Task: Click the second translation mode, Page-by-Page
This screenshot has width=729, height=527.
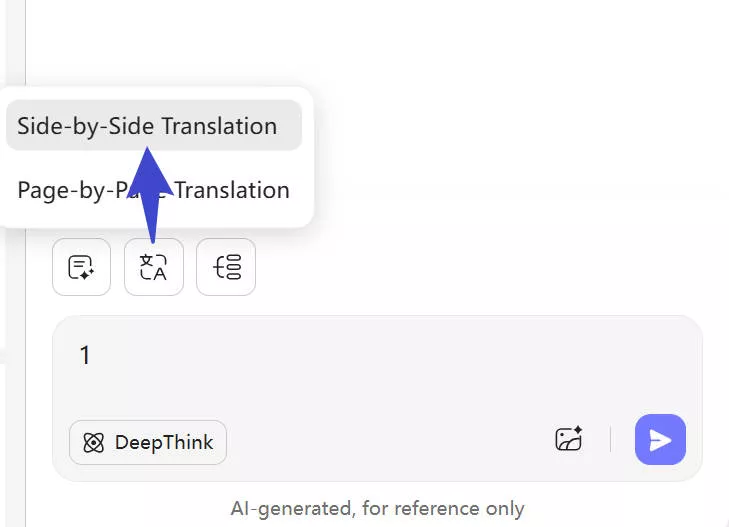Action: [153, 190]
